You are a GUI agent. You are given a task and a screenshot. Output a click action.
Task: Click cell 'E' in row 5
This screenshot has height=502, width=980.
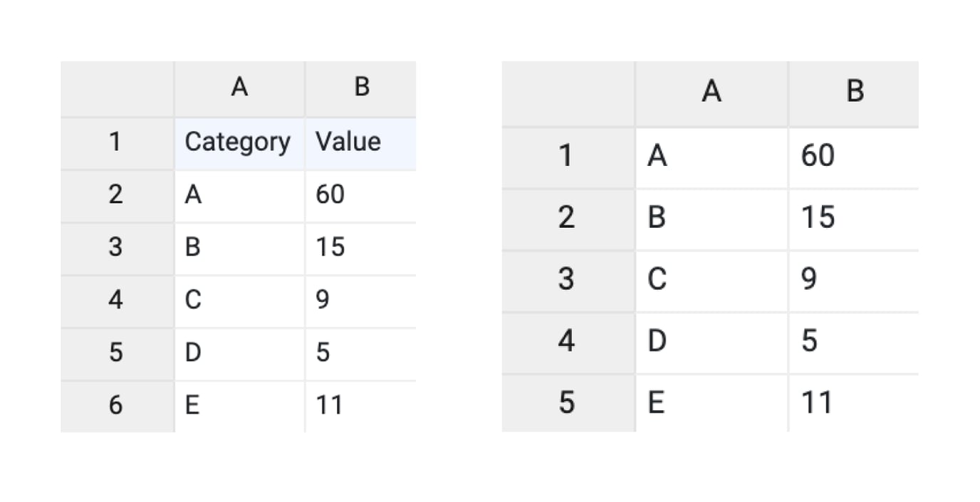(711, 402)
